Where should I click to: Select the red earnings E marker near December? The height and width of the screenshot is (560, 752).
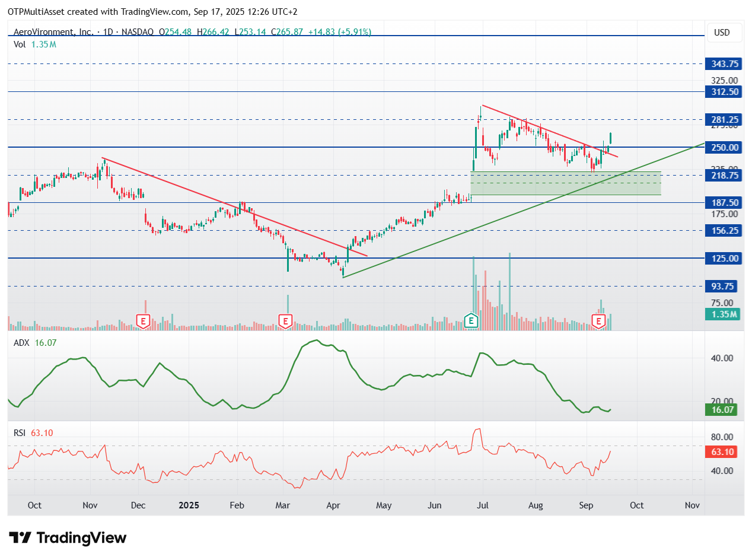(x=142, y=322)
